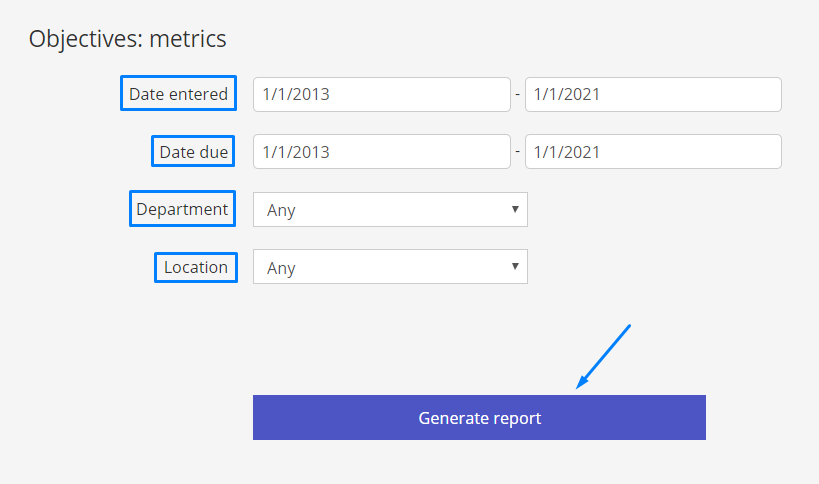Click the highlighted Department label

tap(182, 209)
